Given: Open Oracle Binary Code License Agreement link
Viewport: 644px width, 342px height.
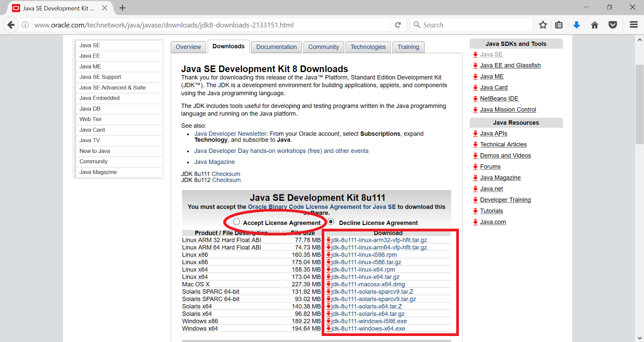Looking at the screenshot, I should (322, 207).
